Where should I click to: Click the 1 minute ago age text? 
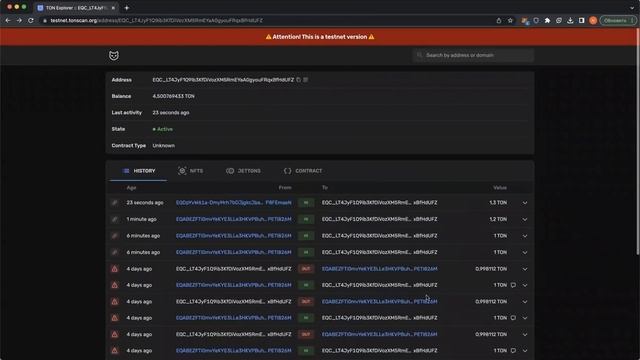pos(141,219)
